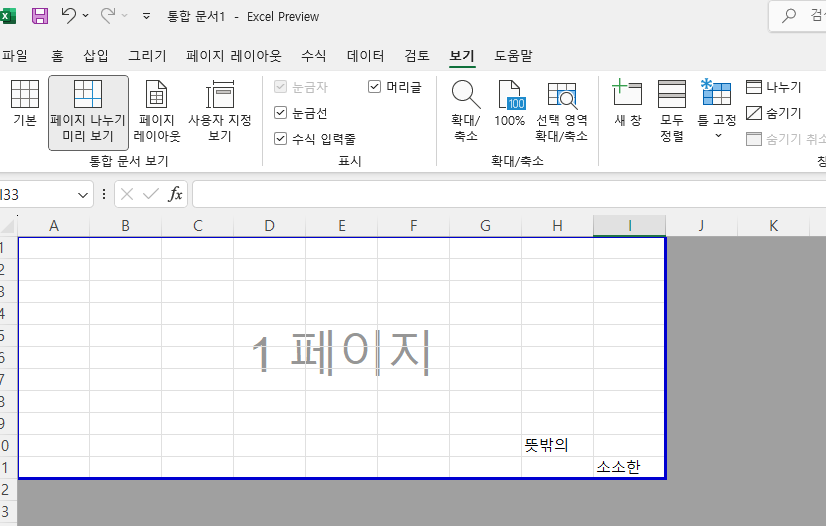The width and height of the screenshot is (826, 526).
Task: Switch to the 그리기 tab
Action: 148,55
